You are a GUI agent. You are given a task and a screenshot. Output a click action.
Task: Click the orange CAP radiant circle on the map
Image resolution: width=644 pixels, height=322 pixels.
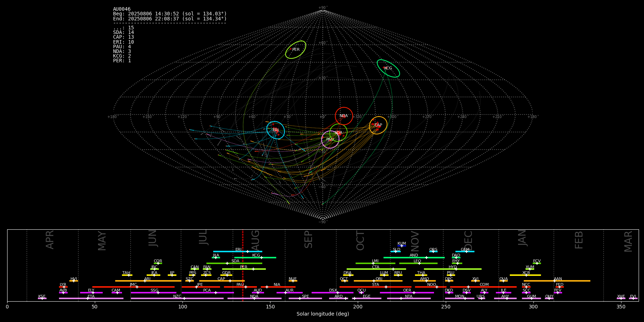[x=378, y=125]
